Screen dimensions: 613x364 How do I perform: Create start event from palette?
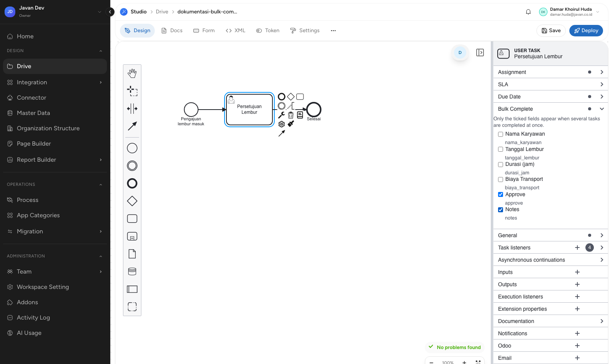pos(132,148)
